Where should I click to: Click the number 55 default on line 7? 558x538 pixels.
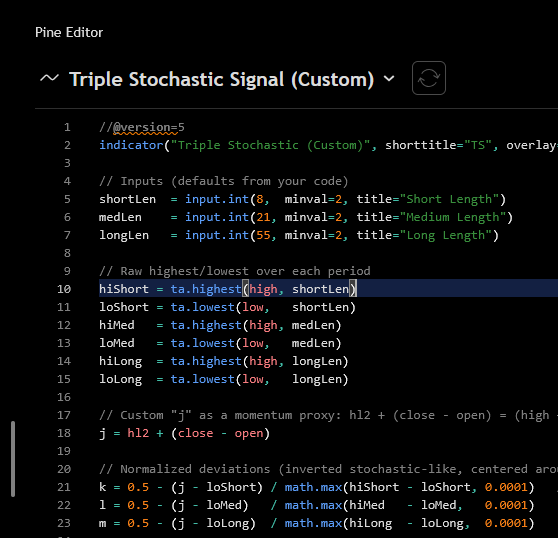point(263,235)
